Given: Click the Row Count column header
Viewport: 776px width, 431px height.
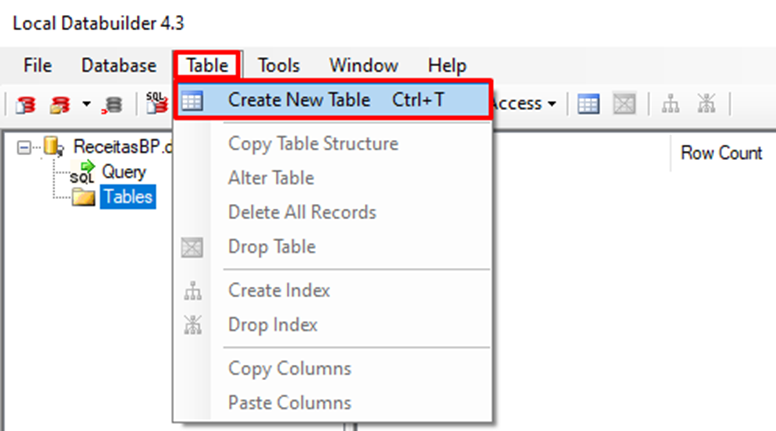Looking at the screenshot, I should [721, 153].
